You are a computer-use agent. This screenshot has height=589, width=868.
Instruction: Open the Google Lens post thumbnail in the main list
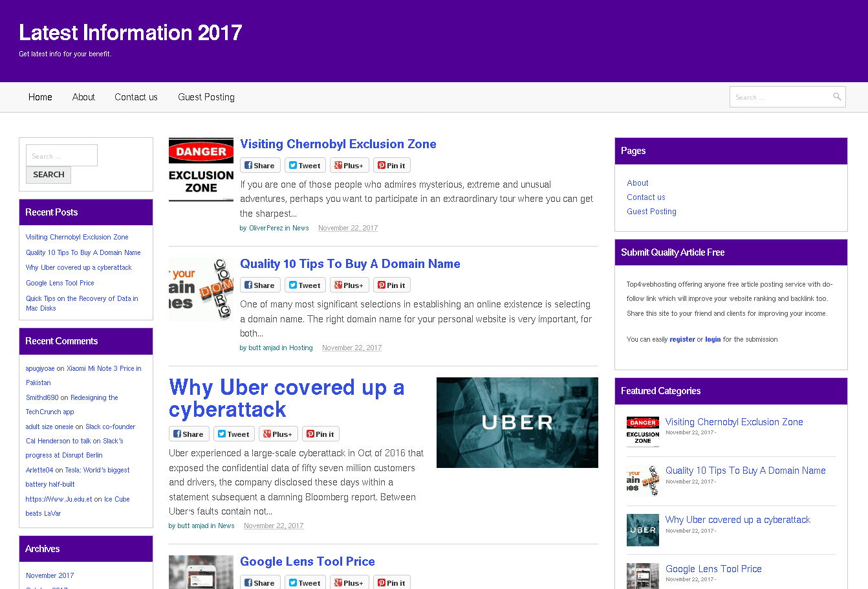pos(201,572)
